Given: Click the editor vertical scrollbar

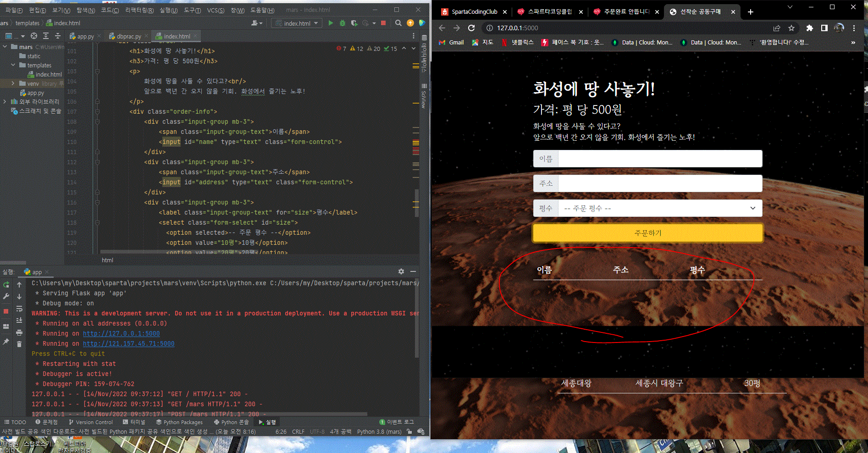Looking at the screenshot, I should tap(416, 203).
